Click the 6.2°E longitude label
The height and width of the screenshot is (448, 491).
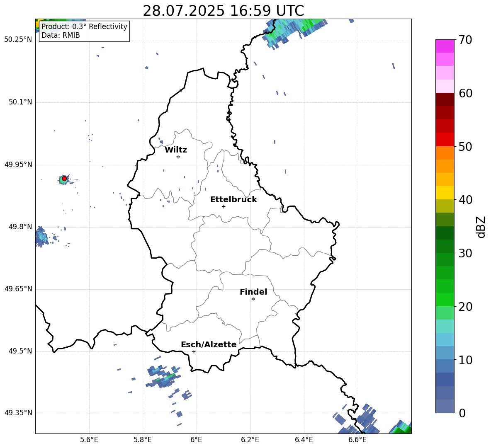pyautogui.click(x=250, y=440)
